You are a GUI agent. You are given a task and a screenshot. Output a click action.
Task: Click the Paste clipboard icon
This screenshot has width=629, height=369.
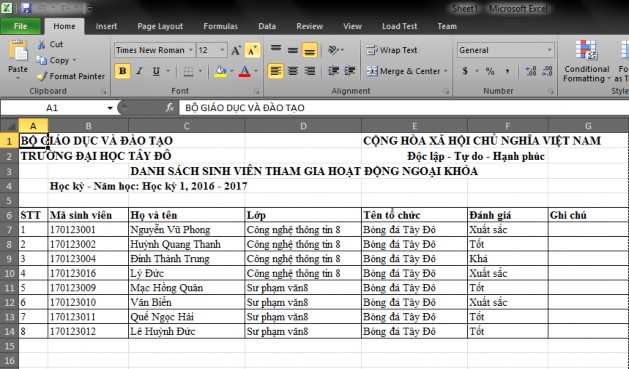pyautogui.click(x=18, y=51)
